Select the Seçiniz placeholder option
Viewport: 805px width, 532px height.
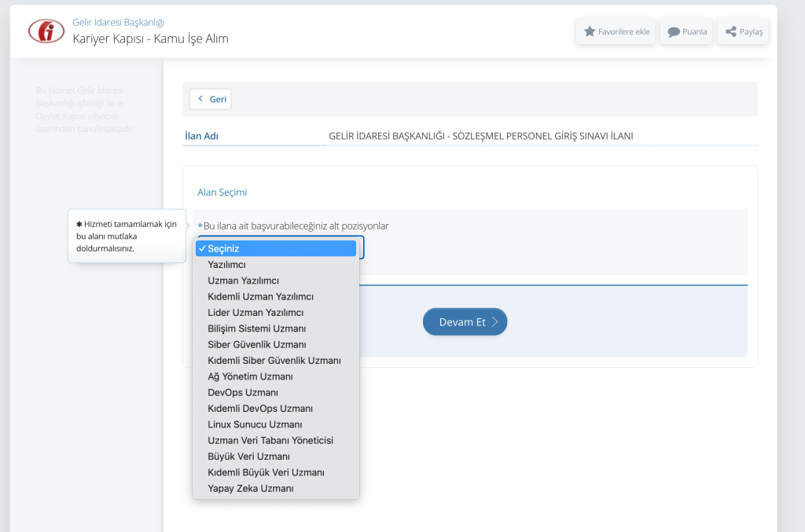click(275, 248)
